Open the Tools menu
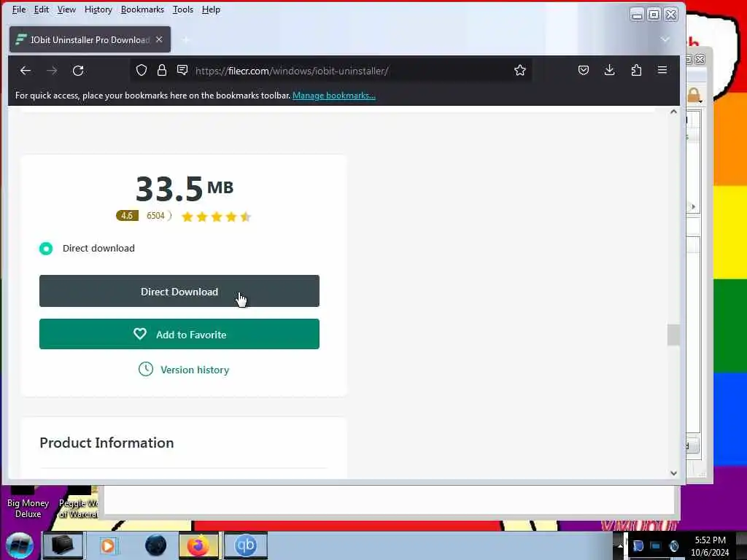 coord(183,9)
